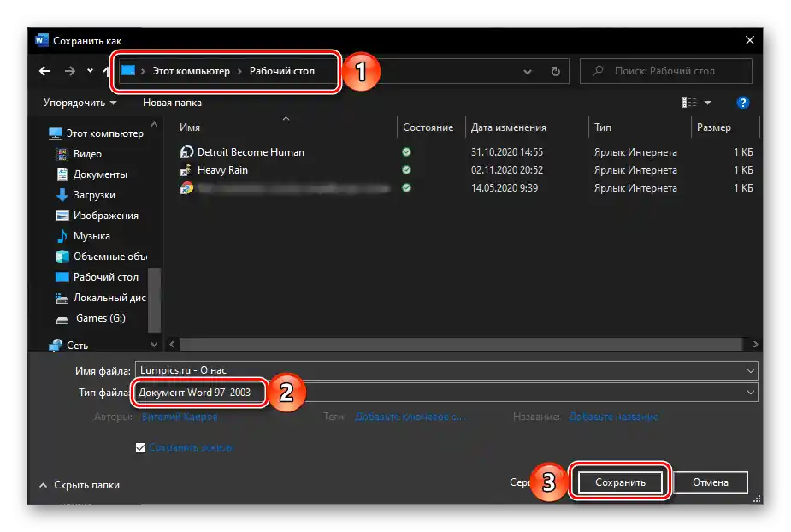
Task: Click the 'Сохранить' button
Action: pos(620,482)
